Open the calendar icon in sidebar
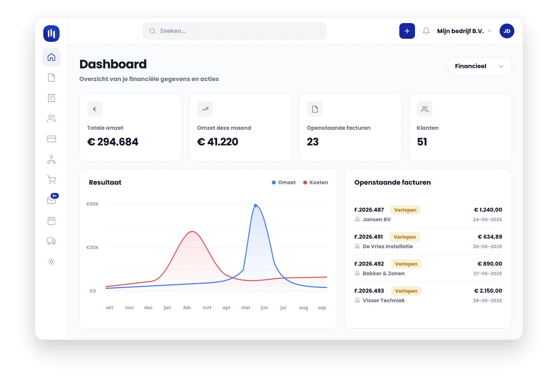 click(51, 221)
